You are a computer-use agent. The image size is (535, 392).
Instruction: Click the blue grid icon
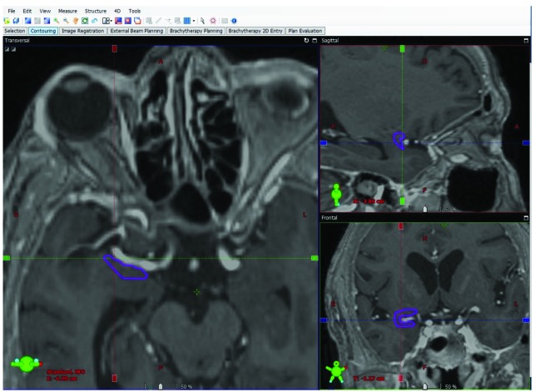[x=187, y=21]
